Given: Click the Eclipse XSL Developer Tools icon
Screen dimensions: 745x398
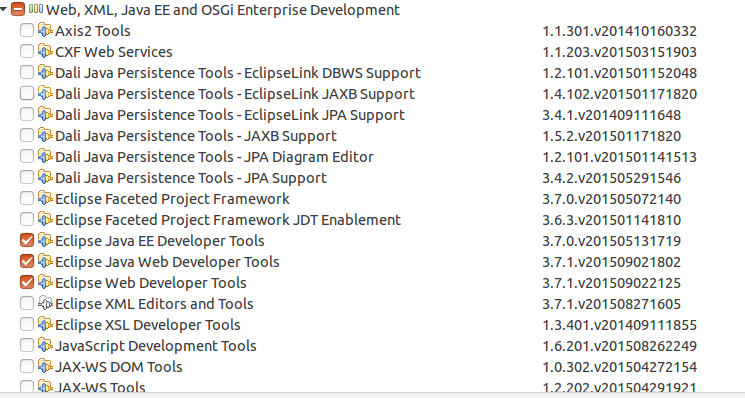Looking at the screenshot, I should [x=45, y=324].
